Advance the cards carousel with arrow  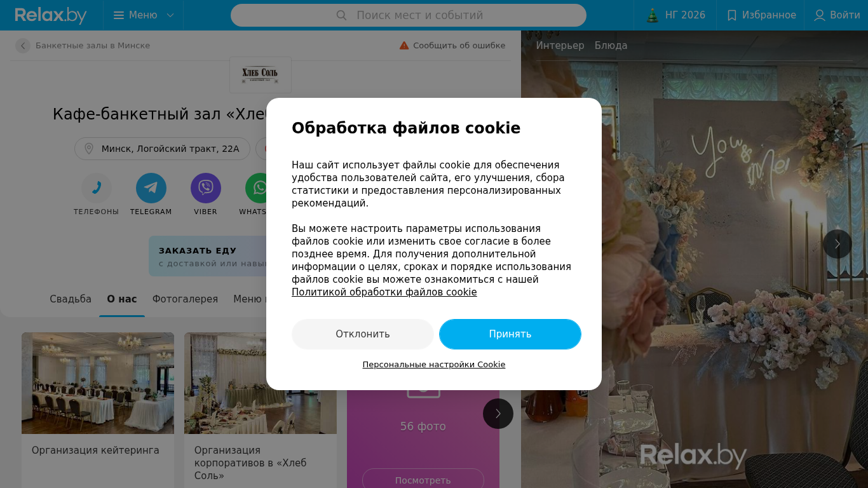(x=498, y=414)
